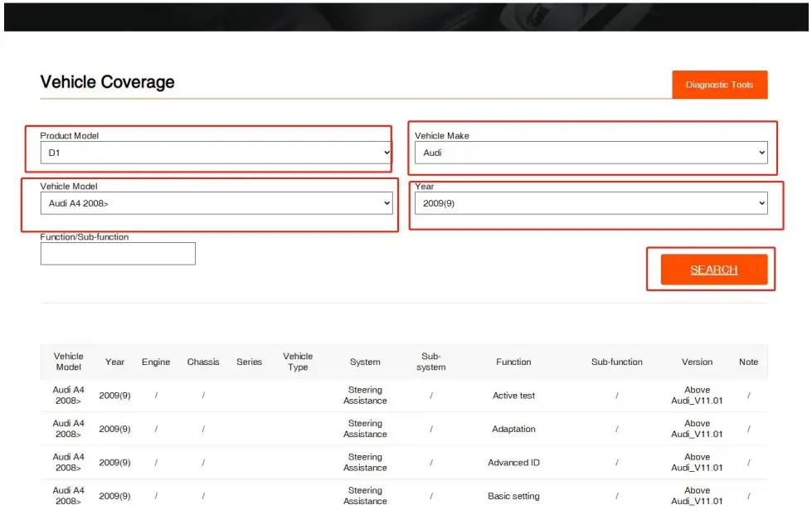Click Steering Assistance in the Active test row
The width and height of the screenshot is (812, 520).
click(x=365, y=395)
